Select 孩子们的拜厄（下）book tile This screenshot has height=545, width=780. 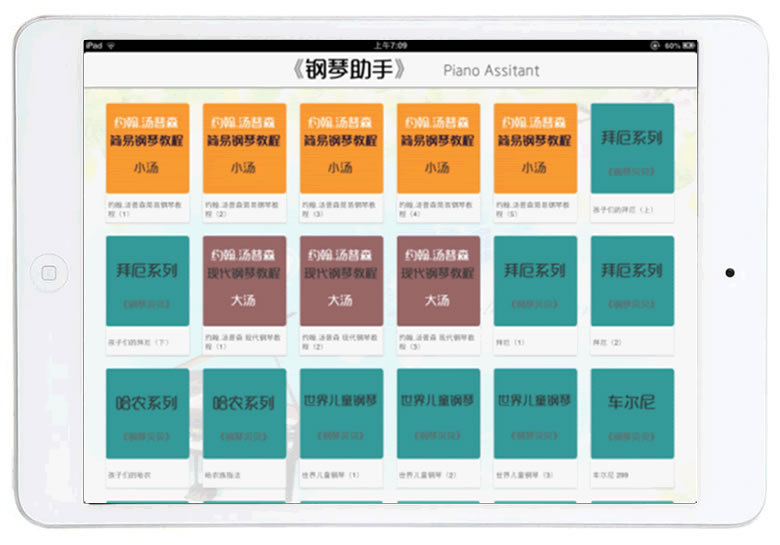pos(147,280)
